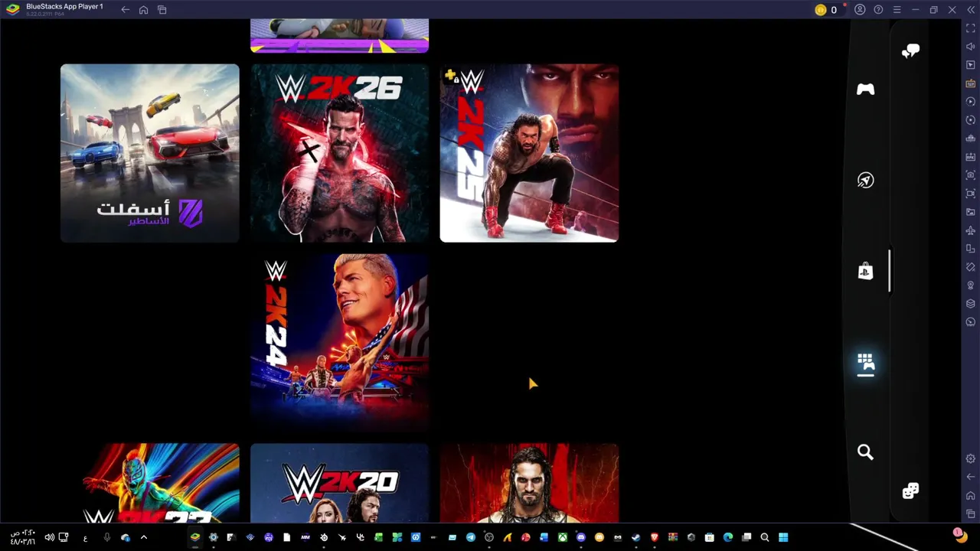The width and height of the screenshot is (980, 551).
Task: Open the BlueStacks account profile icon
Action: tap(860, 10)
